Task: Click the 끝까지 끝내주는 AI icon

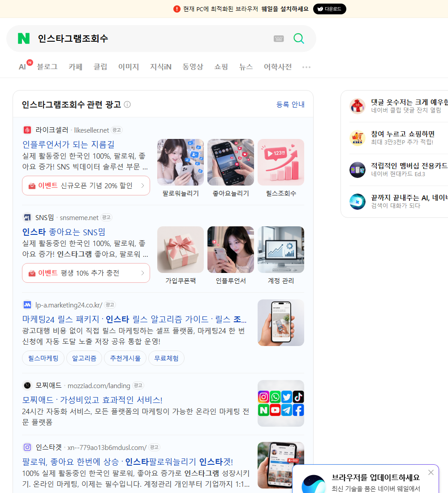Action: 358,202
